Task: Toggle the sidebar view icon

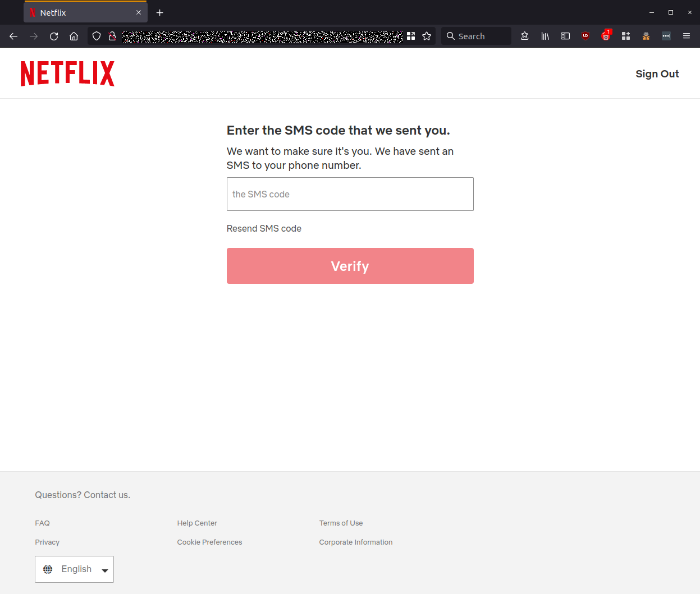Action: click(565, 36)
